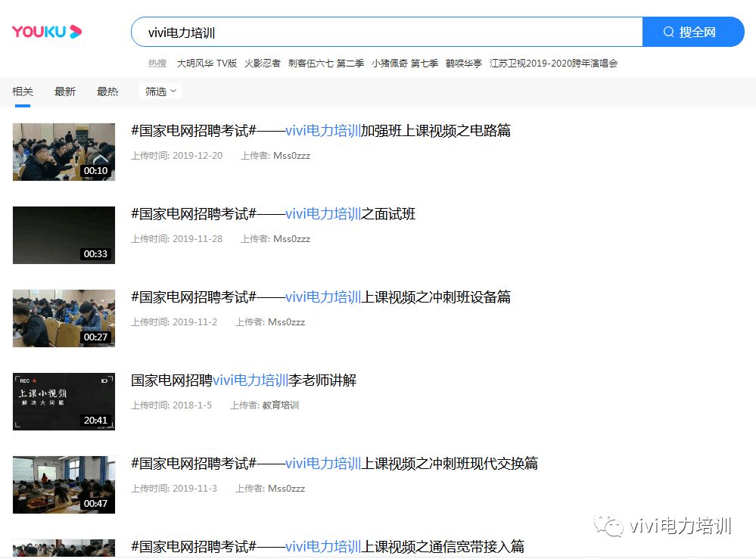
Task: Open hot search 火影忍者
Action: 263,63
